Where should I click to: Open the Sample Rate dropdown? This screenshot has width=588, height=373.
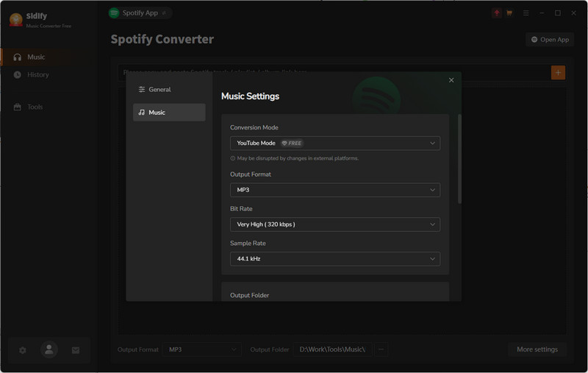(335, 259)
